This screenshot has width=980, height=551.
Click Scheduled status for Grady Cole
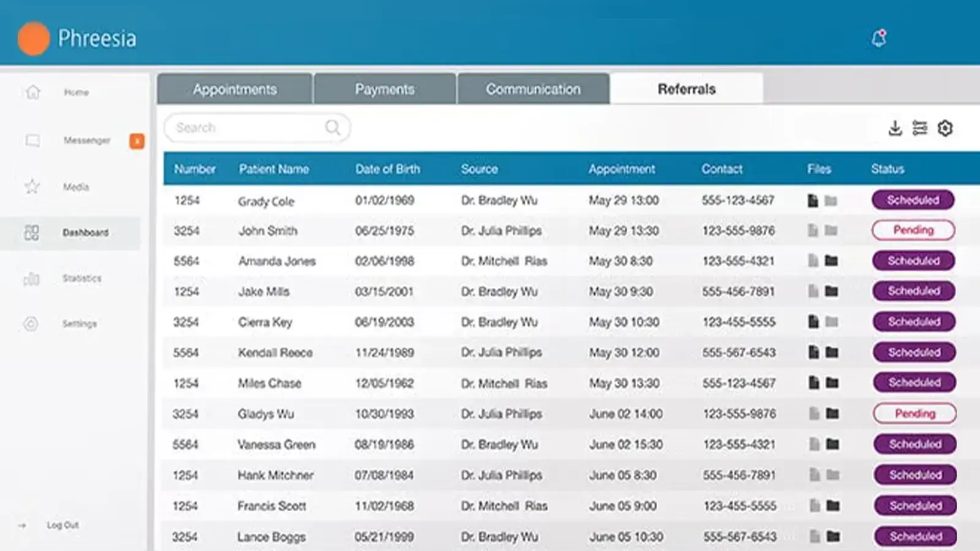(913, 200)
